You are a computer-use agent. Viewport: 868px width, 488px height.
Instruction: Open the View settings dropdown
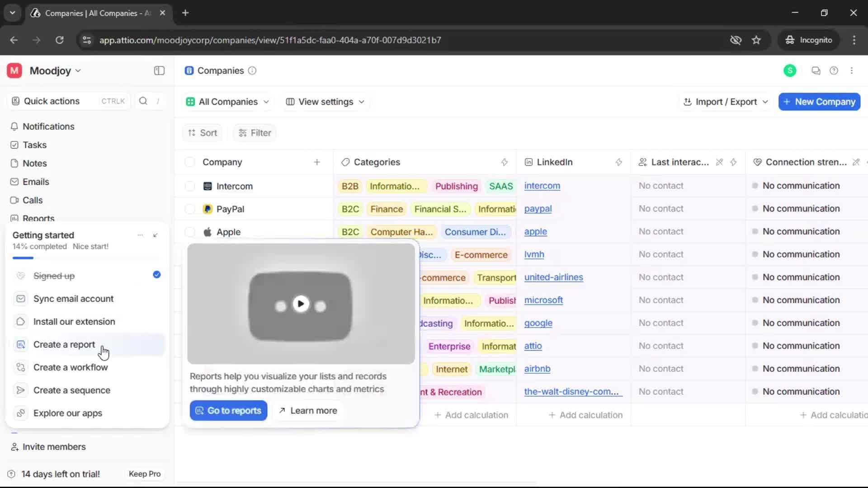[x=325, y=102]
